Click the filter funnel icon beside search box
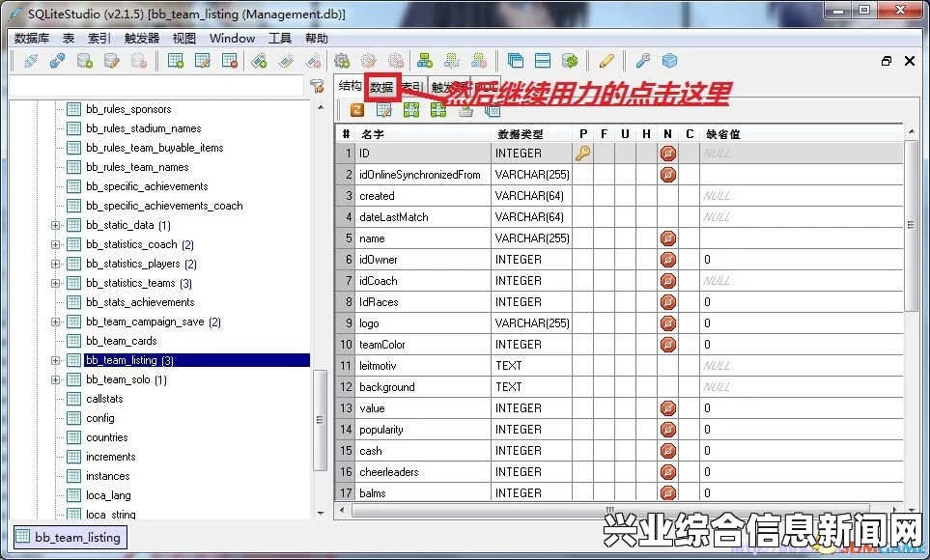Screen dimensions: 930x560 [x=318, y=87]
